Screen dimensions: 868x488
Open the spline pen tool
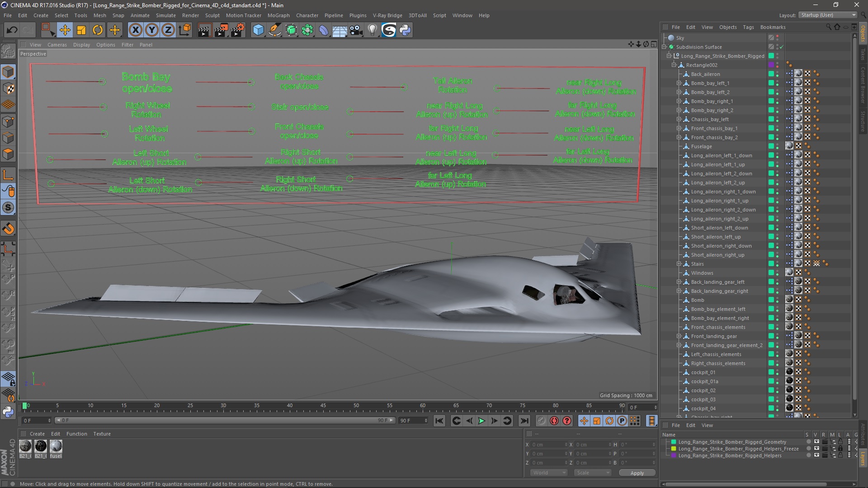[274, 30]
